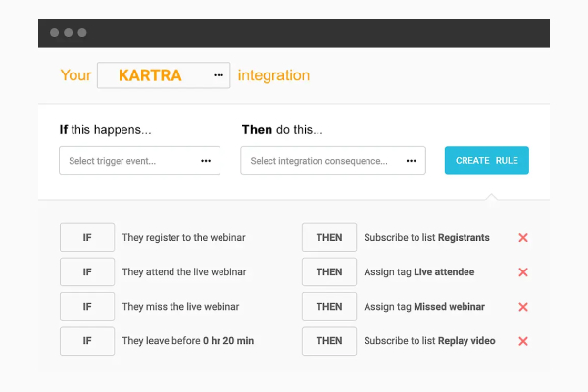Select 'Assign tag Live attendee' text
This screenshot has width=588, height=392.
pos(419,272)
